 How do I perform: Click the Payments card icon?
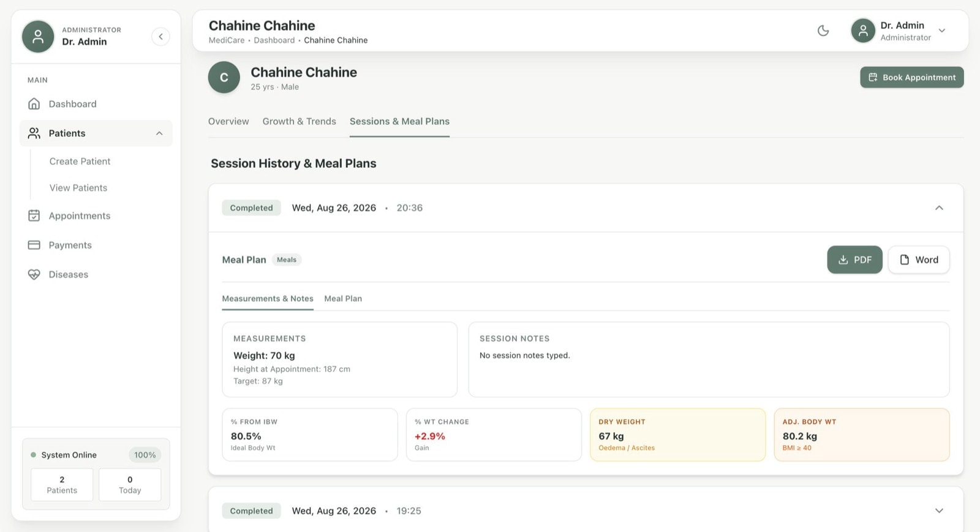[x=34, y=245]
